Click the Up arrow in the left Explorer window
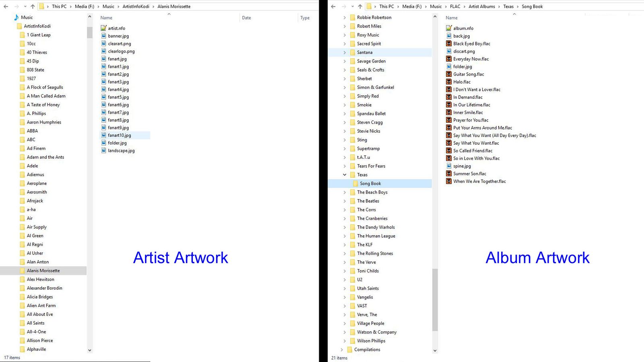Screen dimensions: 644x362 tap(33, 6)
